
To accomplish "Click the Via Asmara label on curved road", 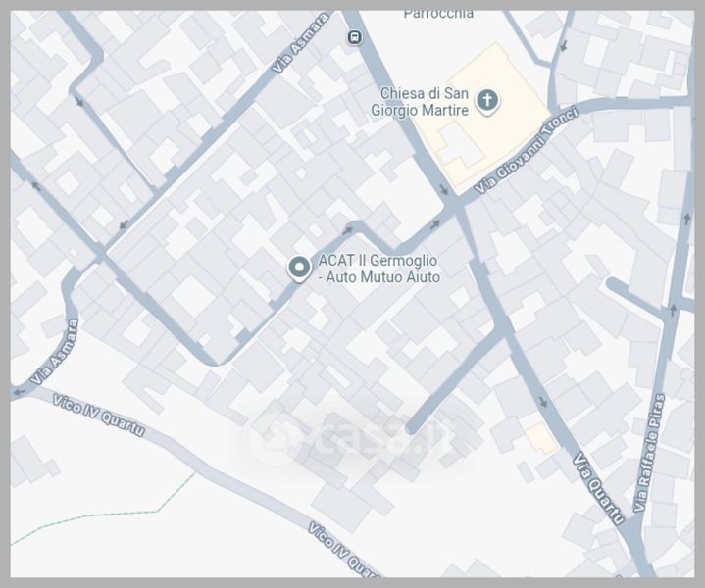I will pyautogui.click(x=55, y=352).
